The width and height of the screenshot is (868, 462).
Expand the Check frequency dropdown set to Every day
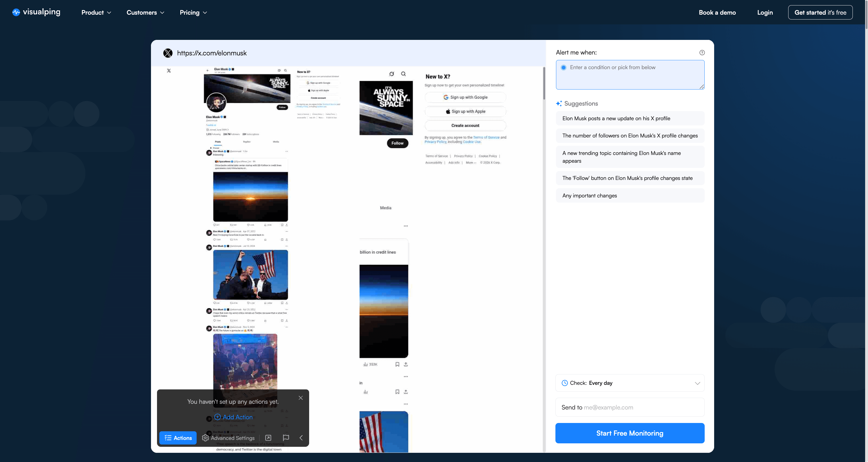[x=697, y=383]
